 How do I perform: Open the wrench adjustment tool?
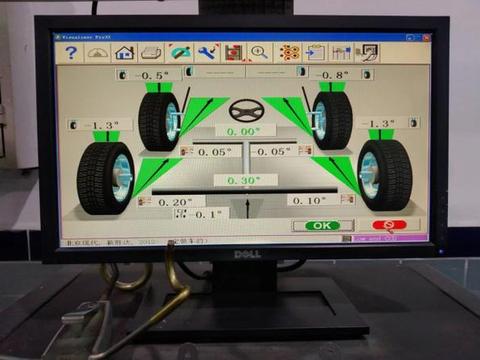pos(208,52)
